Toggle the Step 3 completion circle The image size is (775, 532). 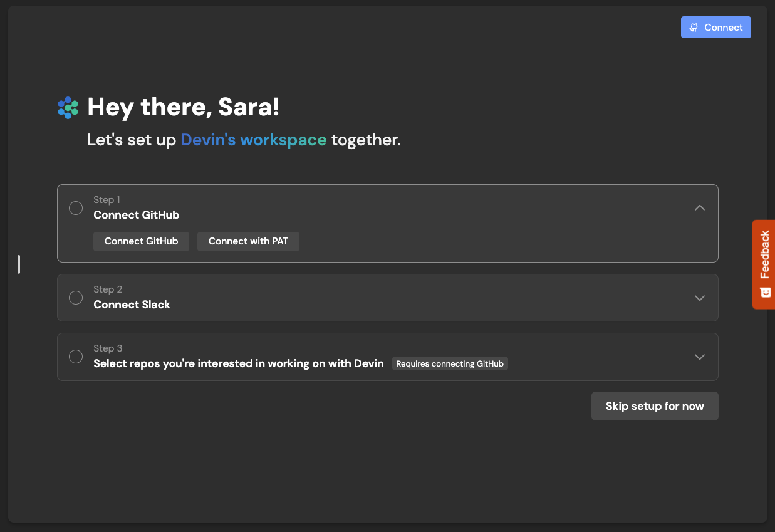click(76, 357)
